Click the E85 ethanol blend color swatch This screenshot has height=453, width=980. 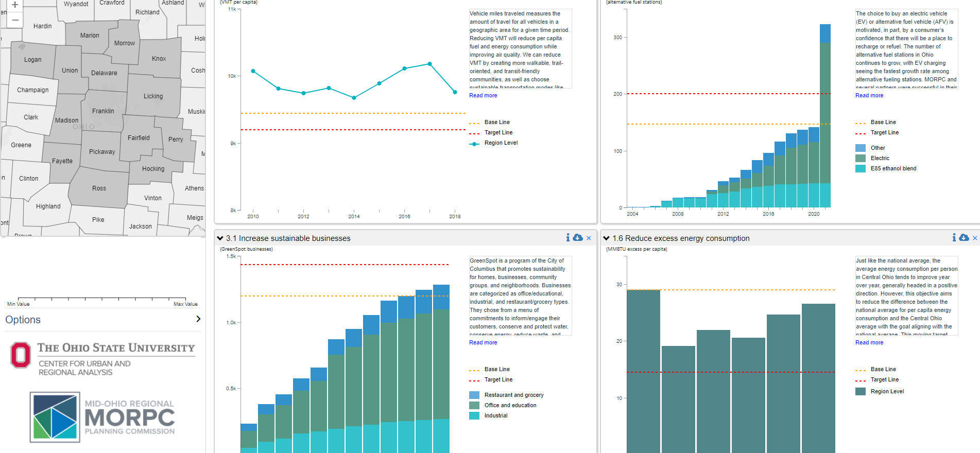pos(860,169)
